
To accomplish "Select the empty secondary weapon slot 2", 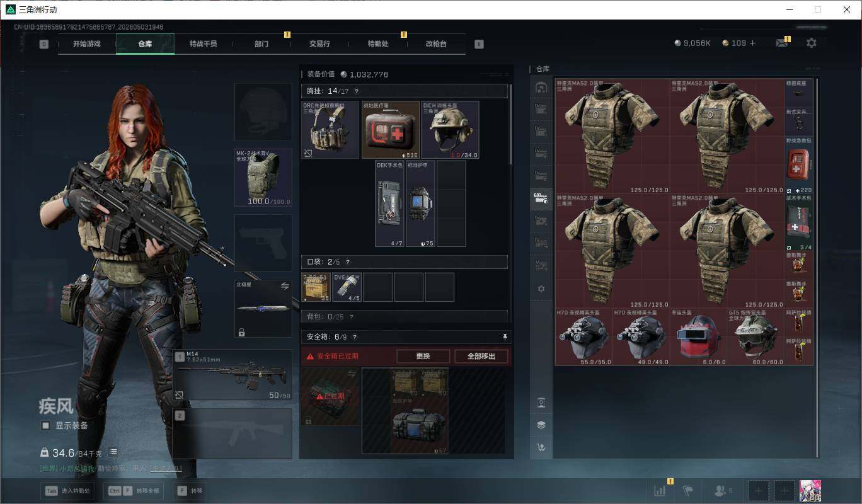I will coord(232,433).
